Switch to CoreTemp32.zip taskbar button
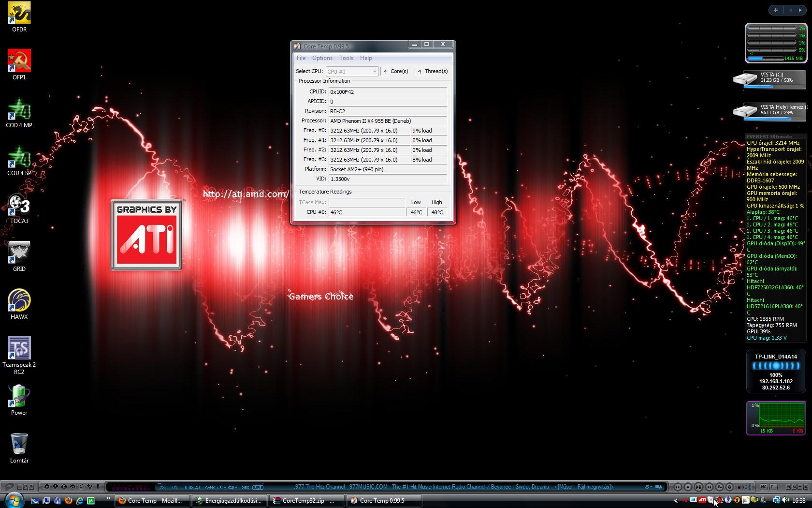Screen dimensions: 812x508 coord(307,501)
